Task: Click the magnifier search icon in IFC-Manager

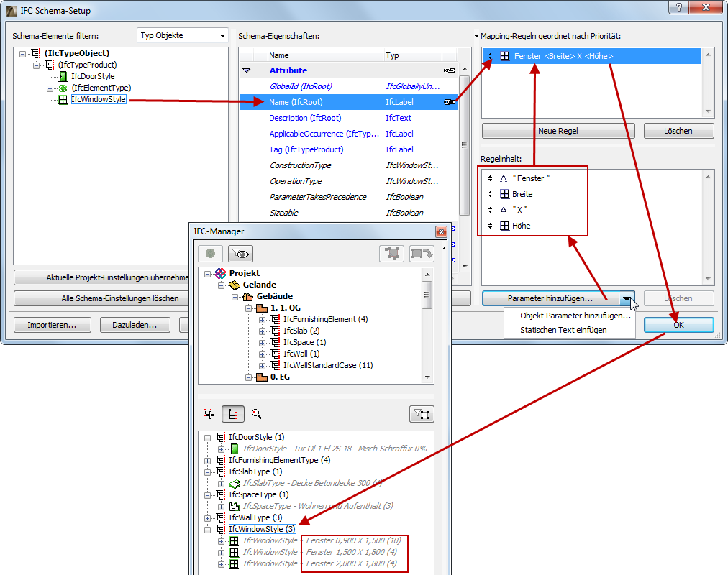Action: pos(256,413)
